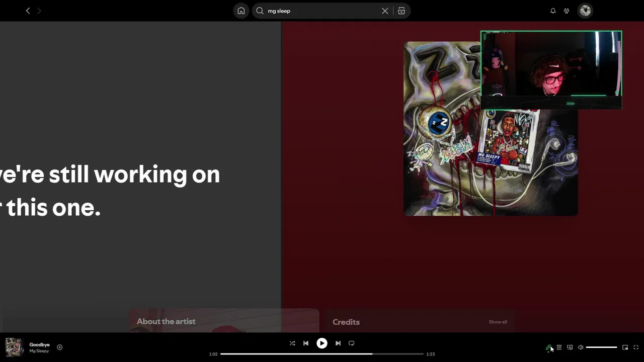This screenshot has width=644, height=362.
Task: Open the user profile avatar menu
Action: pos(585,11)
